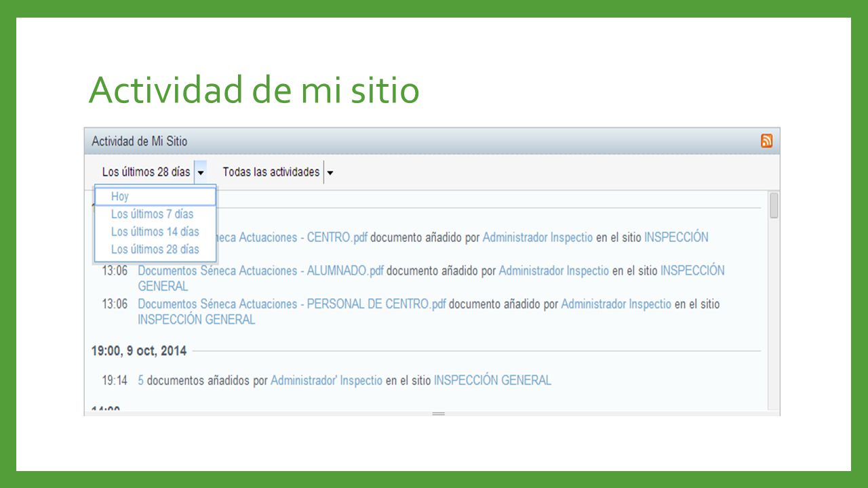868x488 pixels.
Task: Click the '13:06' timestamp beside PERSONAL DE CENTRO.pdf
Action: point(115,304)
